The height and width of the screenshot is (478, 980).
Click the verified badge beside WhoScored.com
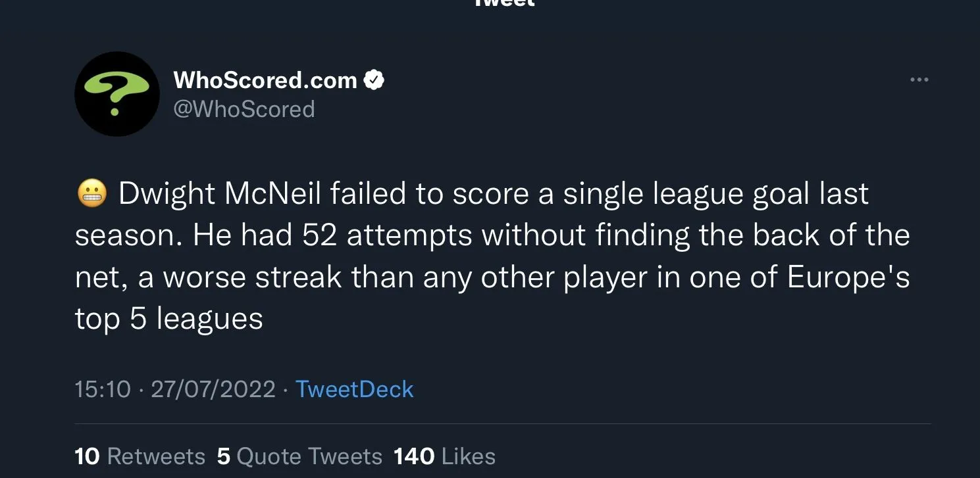coord(374,80)
